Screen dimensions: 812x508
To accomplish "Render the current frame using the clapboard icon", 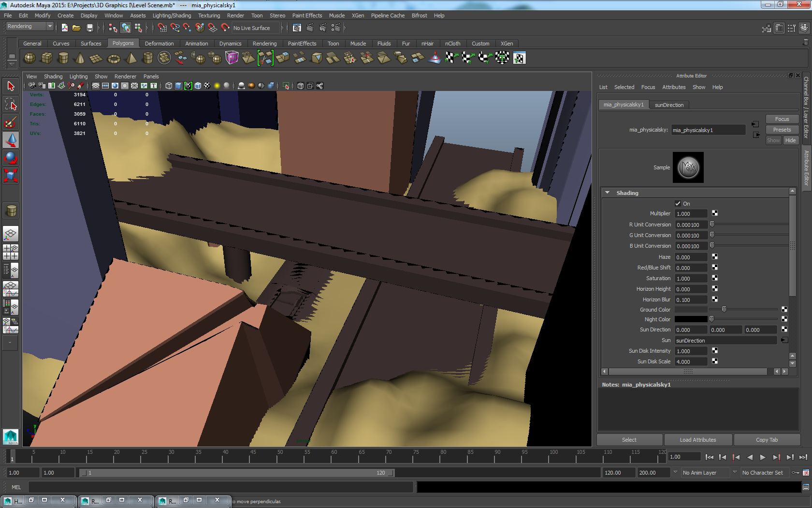I will 310,28.
